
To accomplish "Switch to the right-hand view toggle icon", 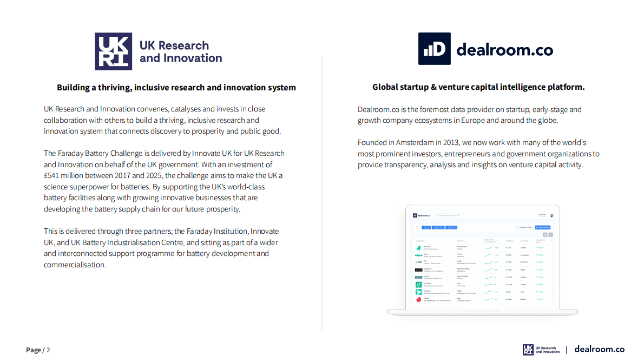I will pyautogui.click(x=550, y=234).
